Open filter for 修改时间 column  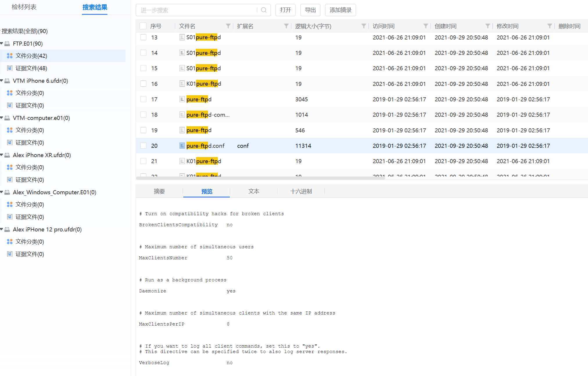(549, 26)
